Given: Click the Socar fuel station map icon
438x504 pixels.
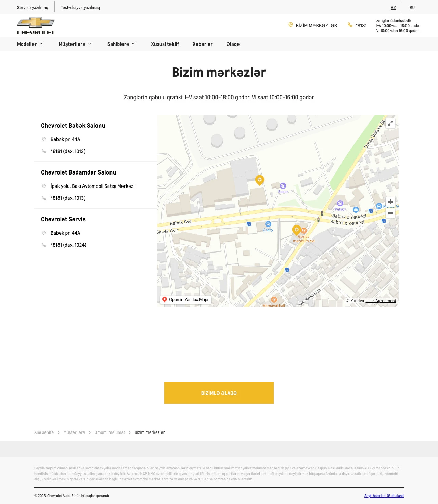Looking at the screenshot, I should [283, 185].
